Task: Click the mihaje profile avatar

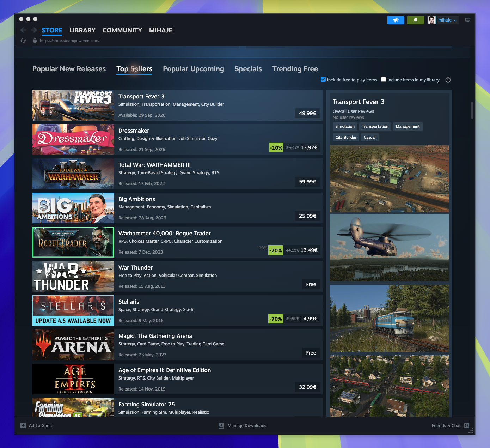Action: 432,20
